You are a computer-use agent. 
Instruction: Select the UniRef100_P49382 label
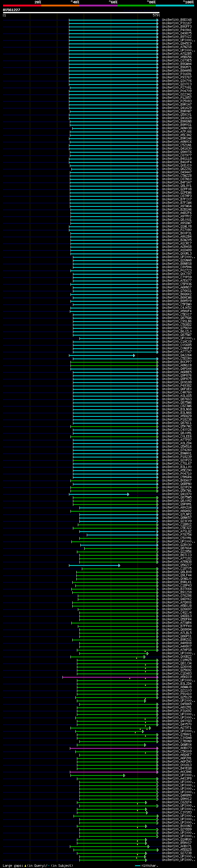[x=177, y=386]
